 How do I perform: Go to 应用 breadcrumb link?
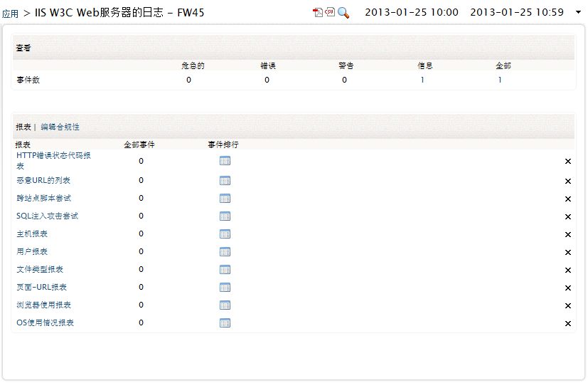coord(10,14)
